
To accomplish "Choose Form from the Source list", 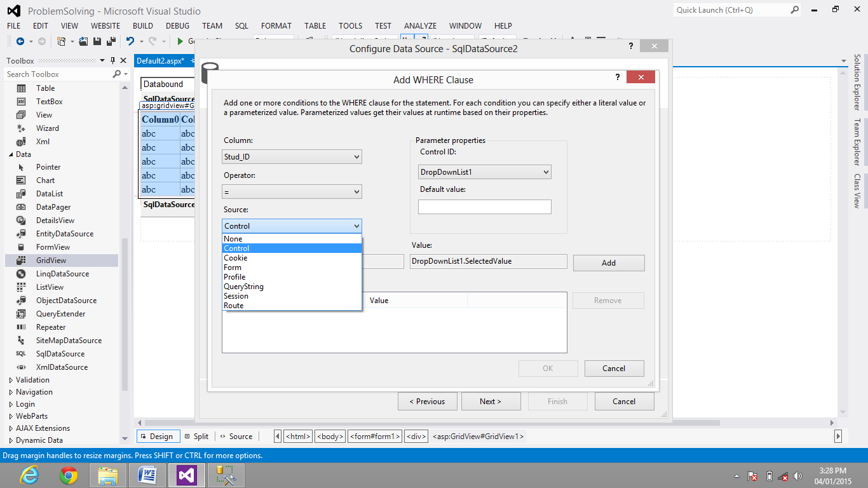I will 292,268.
